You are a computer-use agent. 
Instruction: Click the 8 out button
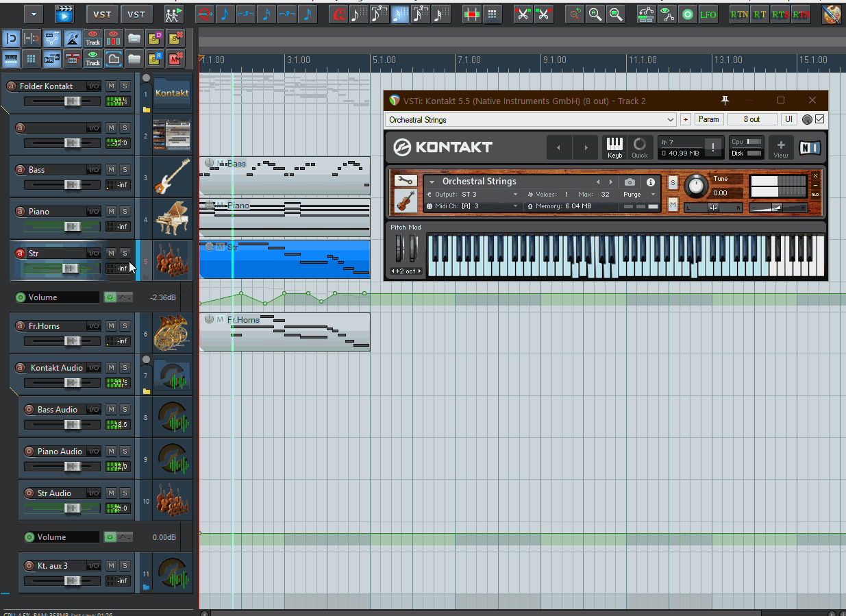pos(752,119)
